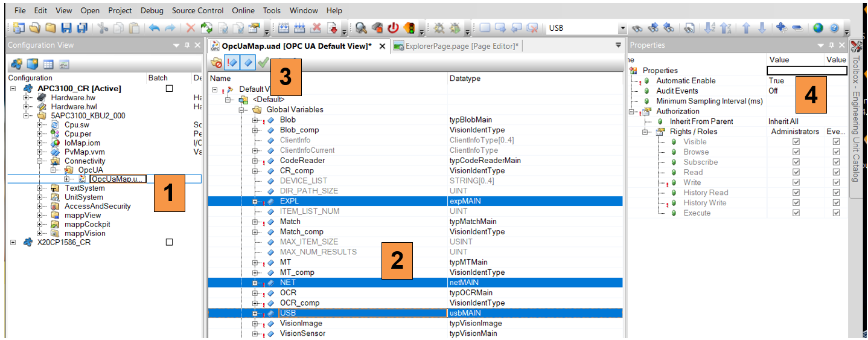Click the green checkmark in OPC editor toolbar
The height and width of the screenshot is (340, 868).
click(x=263, y=62)
